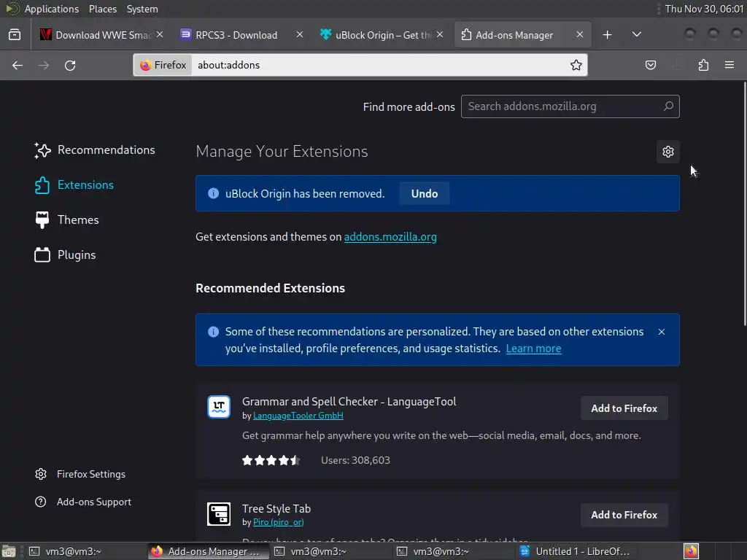747x560 pixels.
Task: Bookmark this page with the star icon
Action: 576,65
